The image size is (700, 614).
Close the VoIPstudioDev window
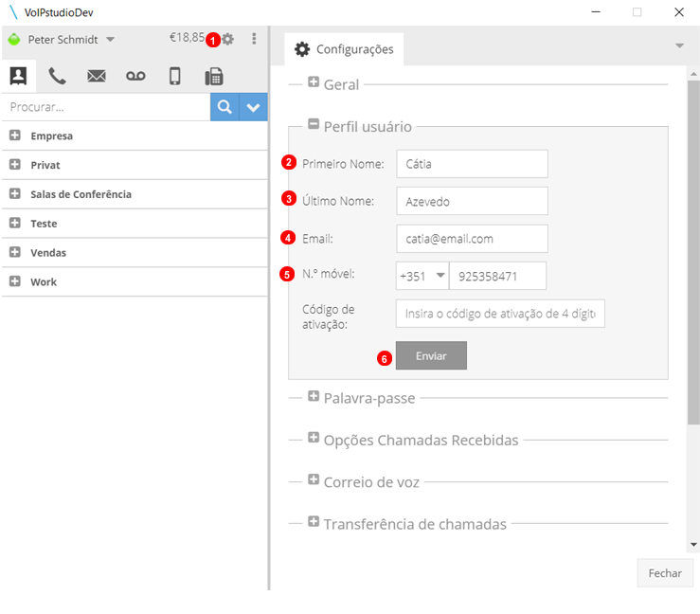click(x=679, y=12)
